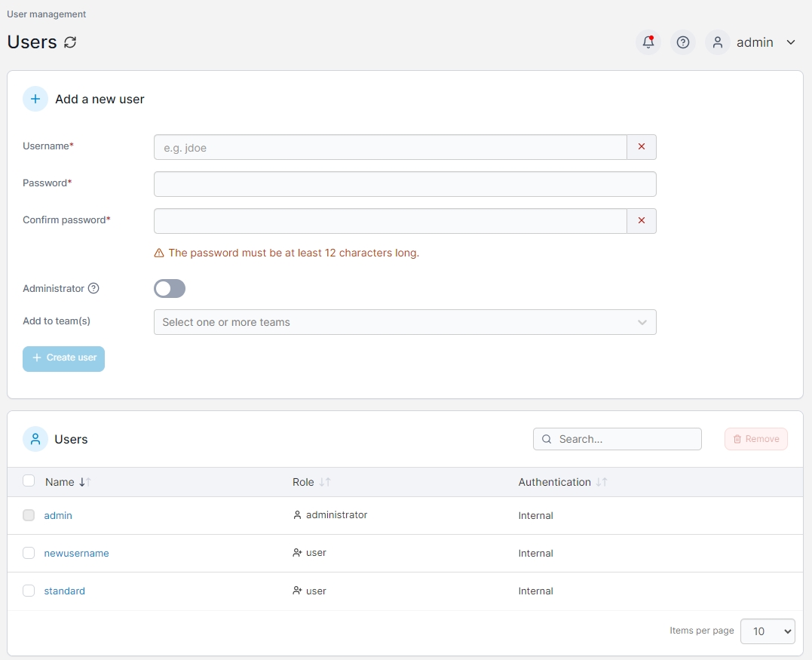This screenshot has width=812, height=660.
Task: Open the newusername user link
Action: 76,553
